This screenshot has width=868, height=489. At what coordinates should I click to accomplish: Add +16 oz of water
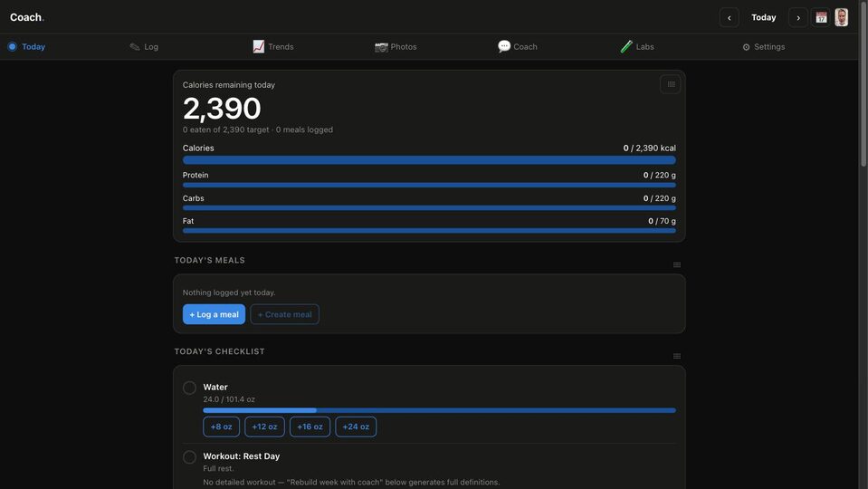tap(310, 427)
